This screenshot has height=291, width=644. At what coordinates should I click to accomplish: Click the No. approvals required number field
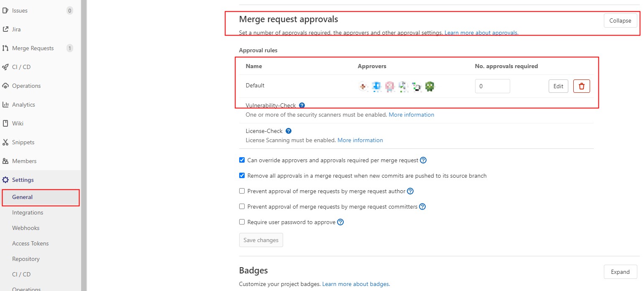click(x=492, y=86)
